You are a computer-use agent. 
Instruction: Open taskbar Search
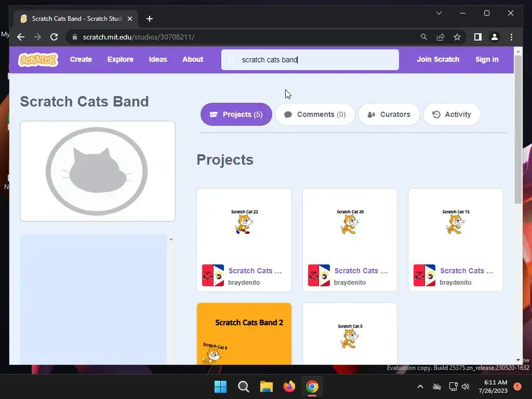point(243,387)
